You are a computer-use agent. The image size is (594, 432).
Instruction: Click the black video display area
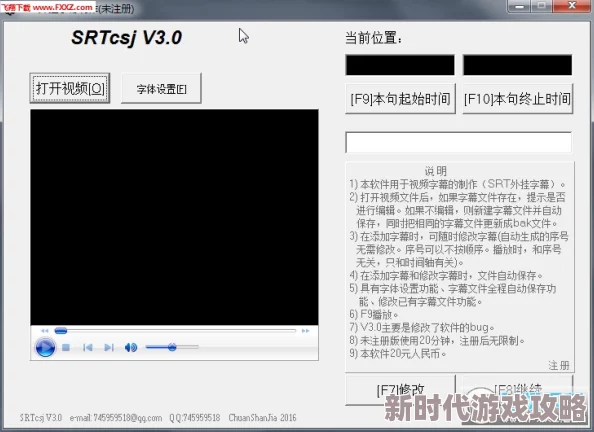click(x=174, y=217)
